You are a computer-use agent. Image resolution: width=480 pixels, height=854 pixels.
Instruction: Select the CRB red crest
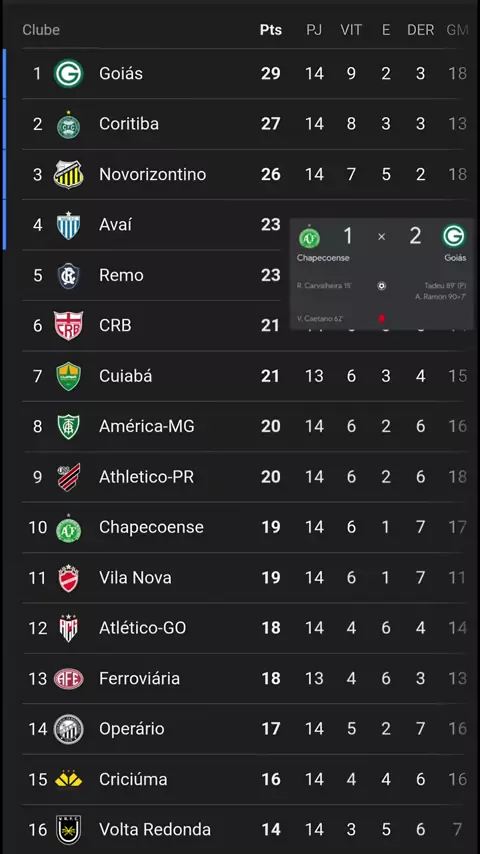pos(69,326)
